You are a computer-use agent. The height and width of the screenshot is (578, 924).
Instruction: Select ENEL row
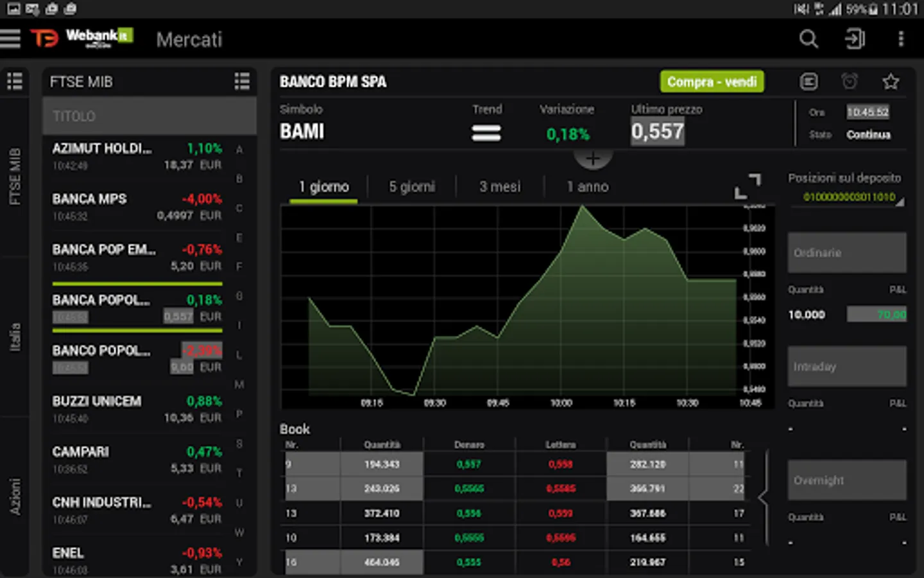[137, 561]
